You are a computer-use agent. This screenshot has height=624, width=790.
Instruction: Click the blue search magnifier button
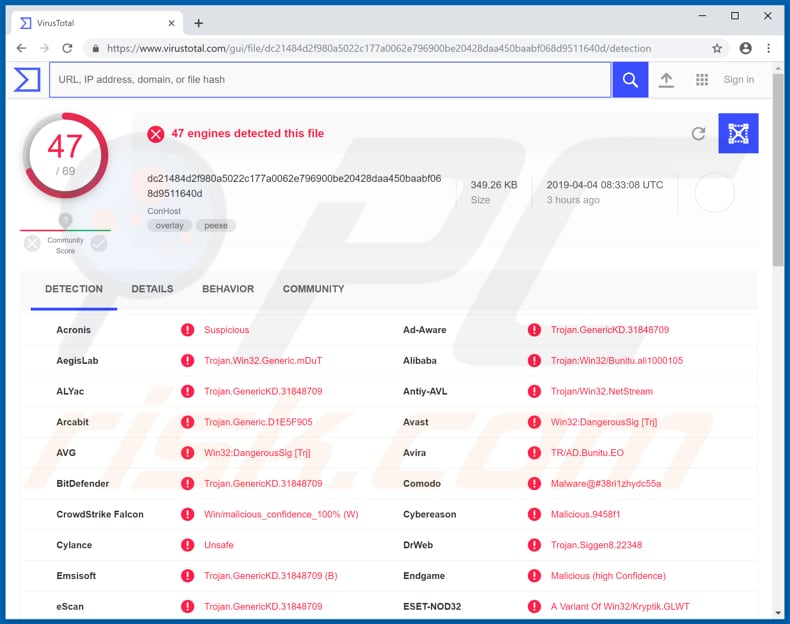[630, 80]
